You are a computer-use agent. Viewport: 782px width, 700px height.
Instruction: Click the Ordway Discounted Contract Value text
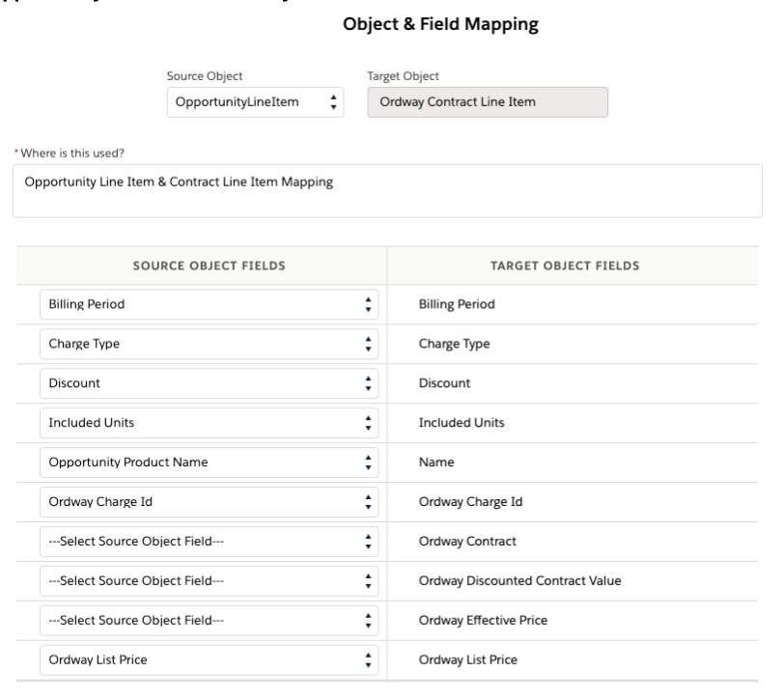520,580
